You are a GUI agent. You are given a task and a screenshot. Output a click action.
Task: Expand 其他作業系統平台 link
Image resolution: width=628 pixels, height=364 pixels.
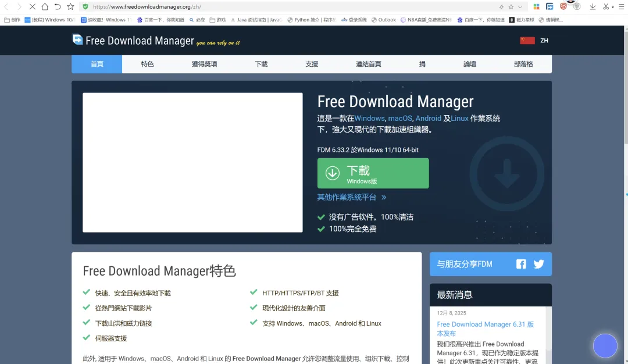[x=352, y=197]
